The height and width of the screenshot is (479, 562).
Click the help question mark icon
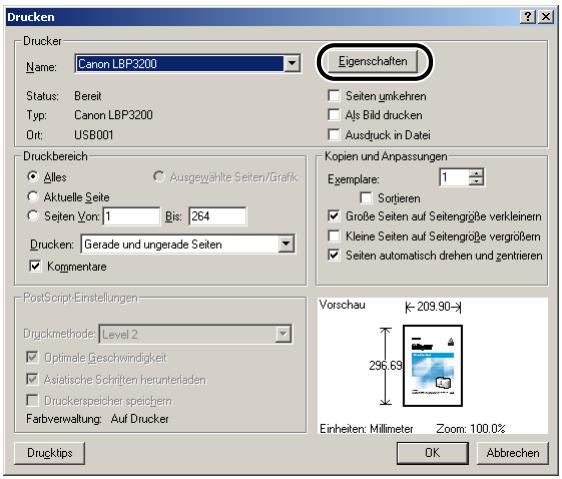(x=528, y=16)
